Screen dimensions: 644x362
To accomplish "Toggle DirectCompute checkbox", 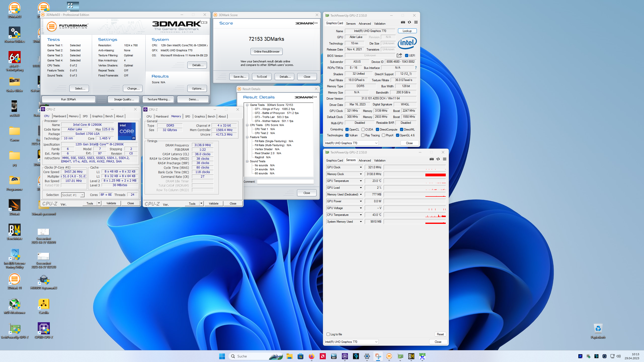I will coord(377,130).
